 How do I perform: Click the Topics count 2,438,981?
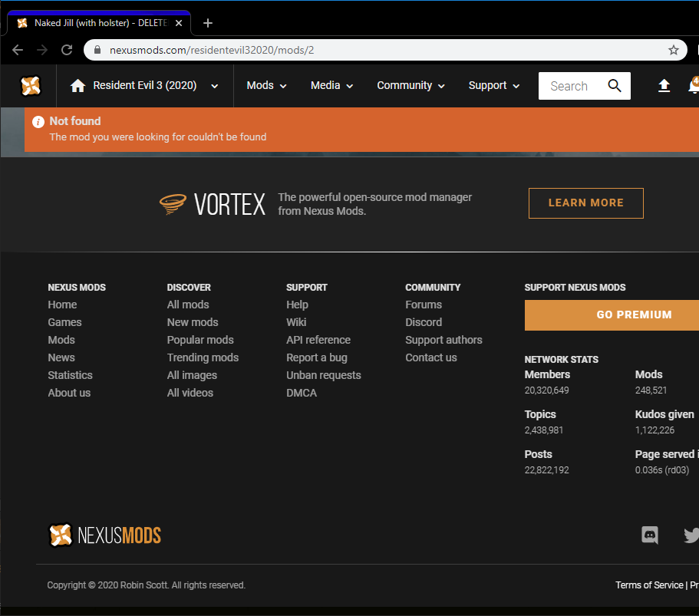point(544,430)
